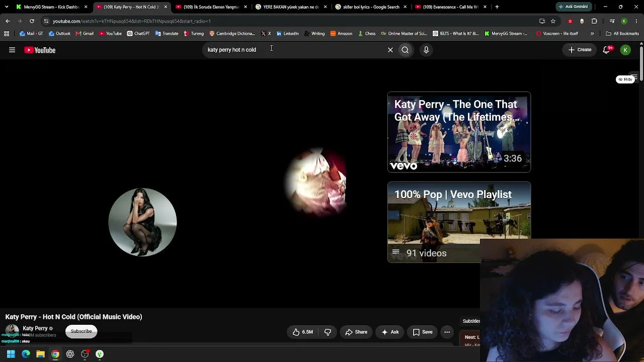The height and width of the screenshot is (362, 644).
Task: Click into the YouTube search box
Action: 293,50
